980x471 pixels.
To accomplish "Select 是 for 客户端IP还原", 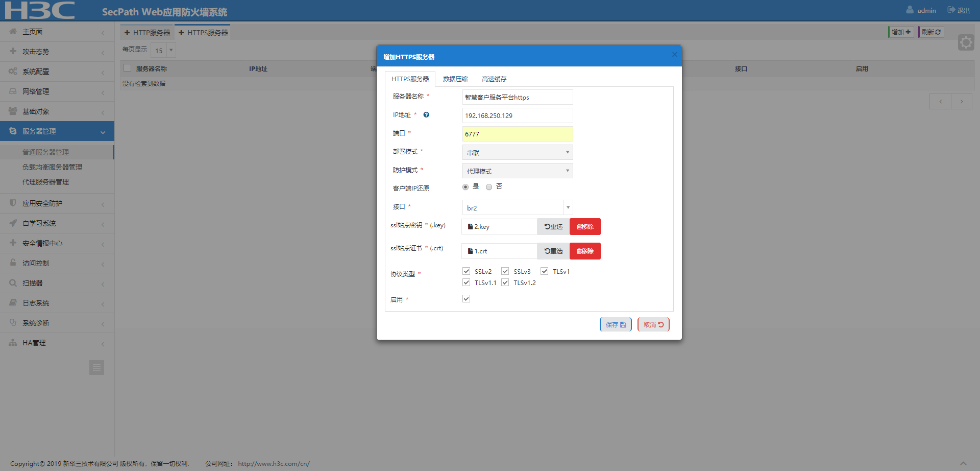I will pyautogui.click(x=465, y=187).
